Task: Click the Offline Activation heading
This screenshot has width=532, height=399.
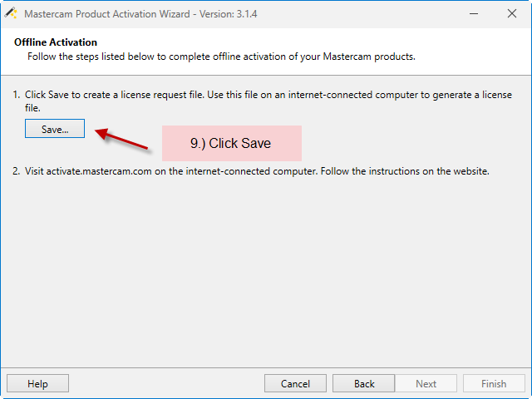Action: [x=56, y=42]
